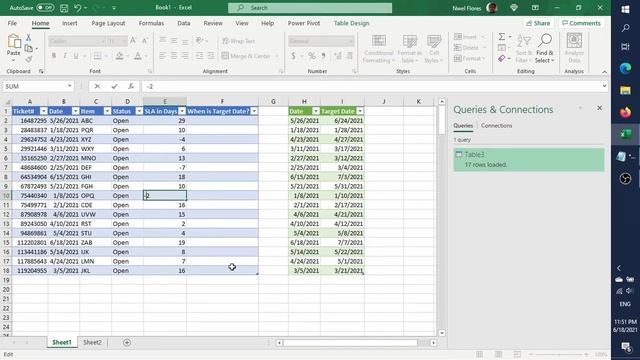Screen dimensions: 640x360
Task: Switch to the Formulas tab
Action: pyautogui.click(x=151, y=23)
